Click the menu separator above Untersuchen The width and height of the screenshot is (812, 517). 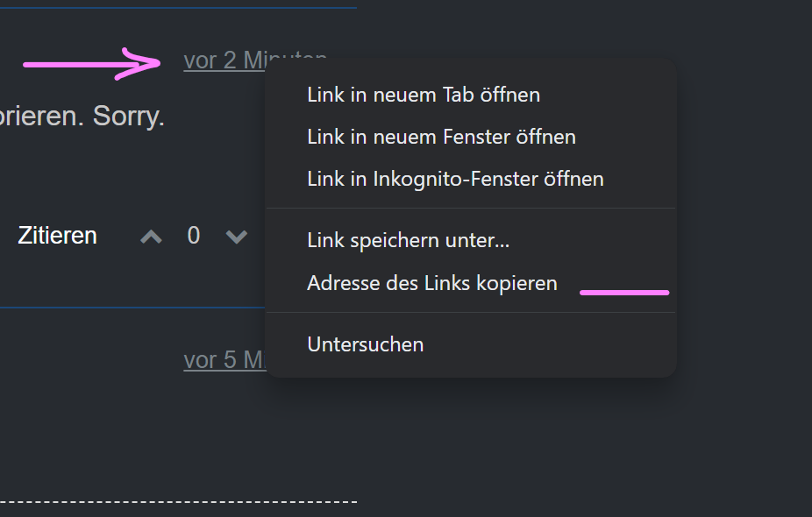pos(470,313)
